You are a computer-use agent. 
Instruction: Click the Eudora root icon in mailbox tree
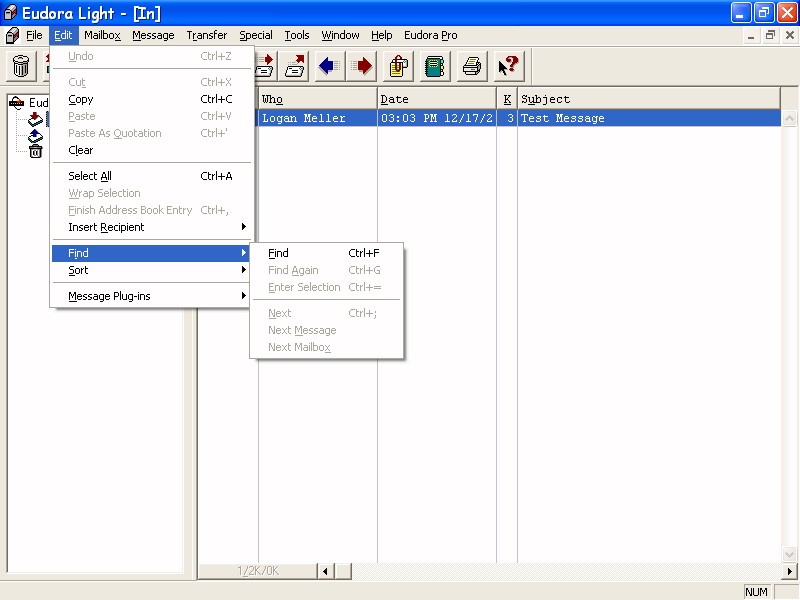click(16, 103)
